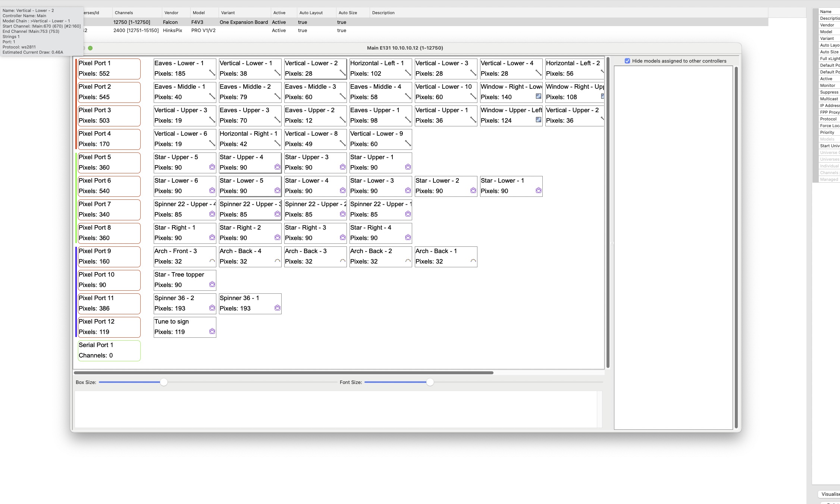Screen dimensions: 840x504
Task: Select the Pixel Port 1 box
Action: [109, 69]
